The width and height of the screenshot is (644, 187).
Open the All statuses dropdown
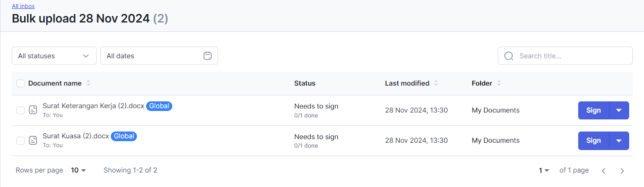pos(54,56)
